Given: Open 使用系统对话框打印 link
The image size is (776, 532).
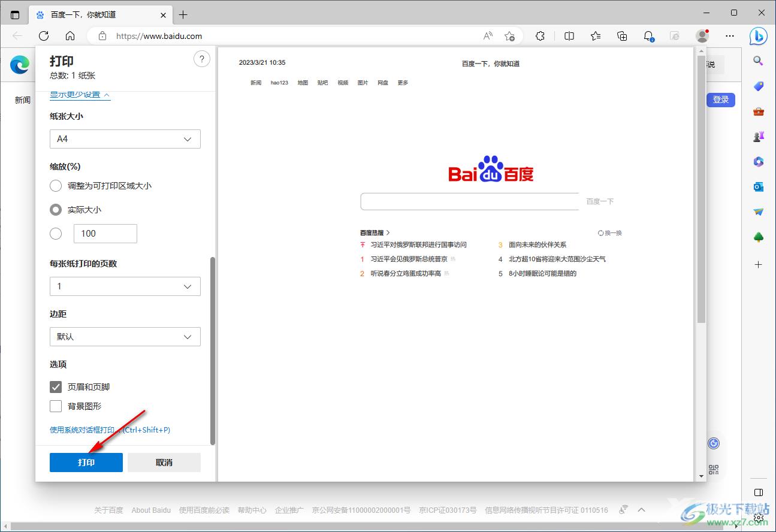Looking at the screenshot, I should (110, 430).
